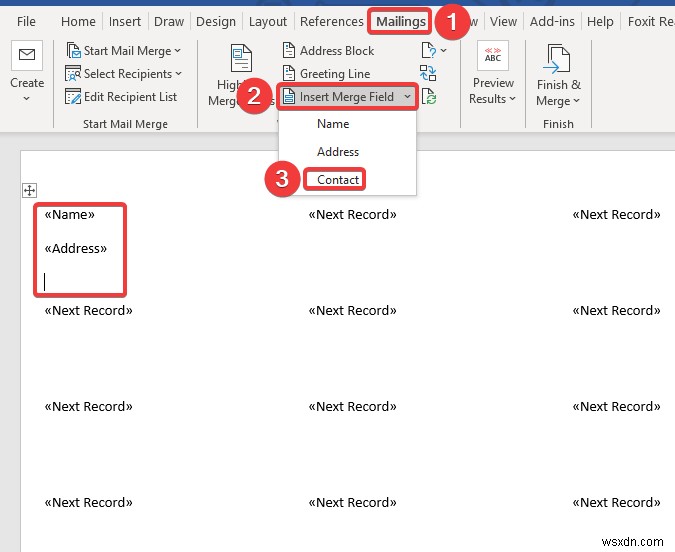Select the Mailings tab
Image resolution: width=675 pixels, height=552 pixels.
coord(401,22)
